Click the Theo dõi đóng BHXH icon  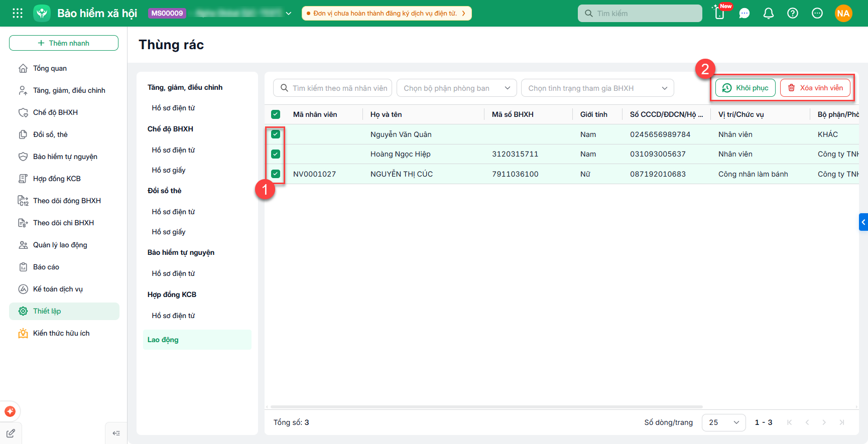23,201
